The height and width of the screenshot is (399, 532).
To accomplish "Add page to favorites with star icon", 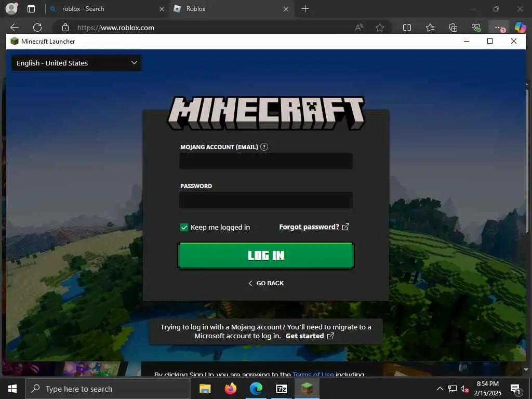I will (380, 28).
